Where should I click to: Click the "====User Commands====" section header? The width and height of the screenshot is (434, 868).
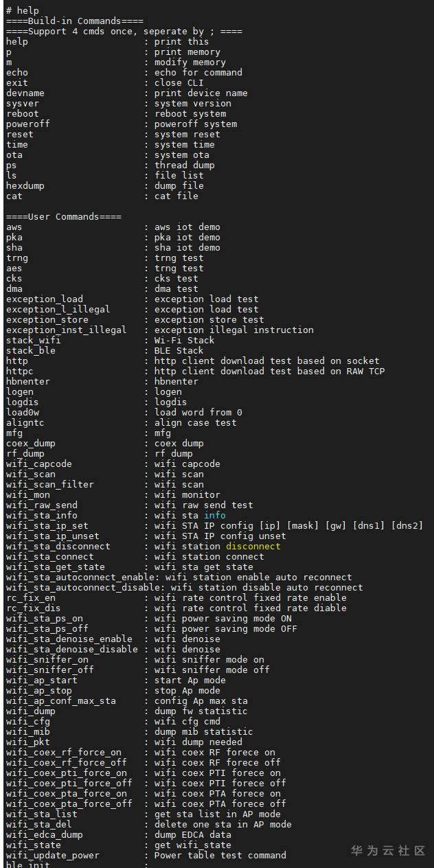click(63, 216)
